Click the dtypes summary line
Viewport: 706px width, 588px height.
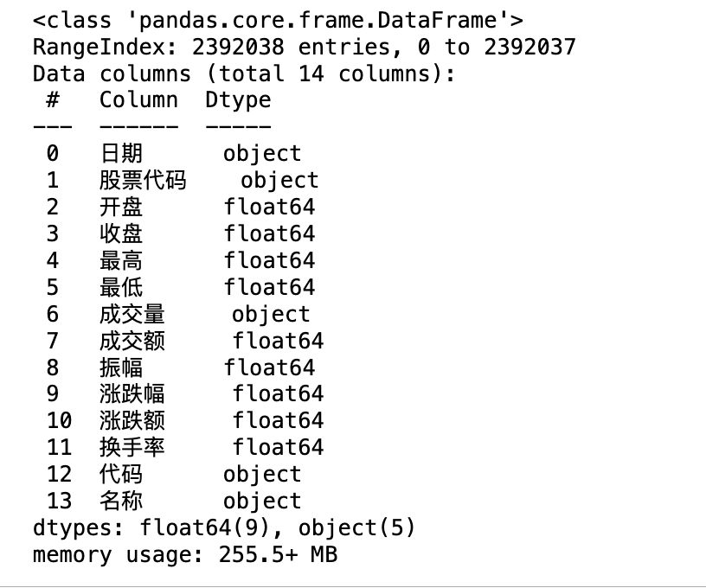coord(224,527)
